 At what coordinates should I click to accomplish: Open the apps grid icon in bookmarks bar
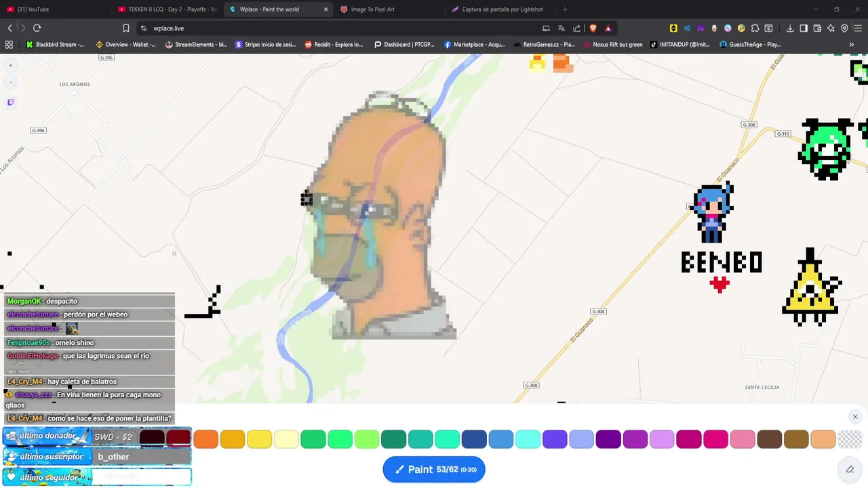click(9, 45)
